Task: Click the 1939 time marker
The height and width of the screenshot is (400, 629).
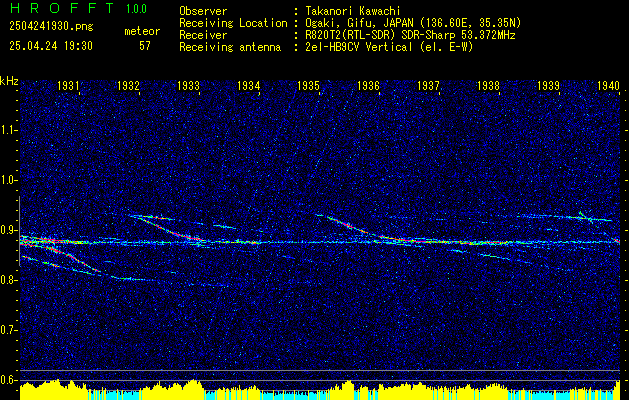Action: click(x=548, y=85)
